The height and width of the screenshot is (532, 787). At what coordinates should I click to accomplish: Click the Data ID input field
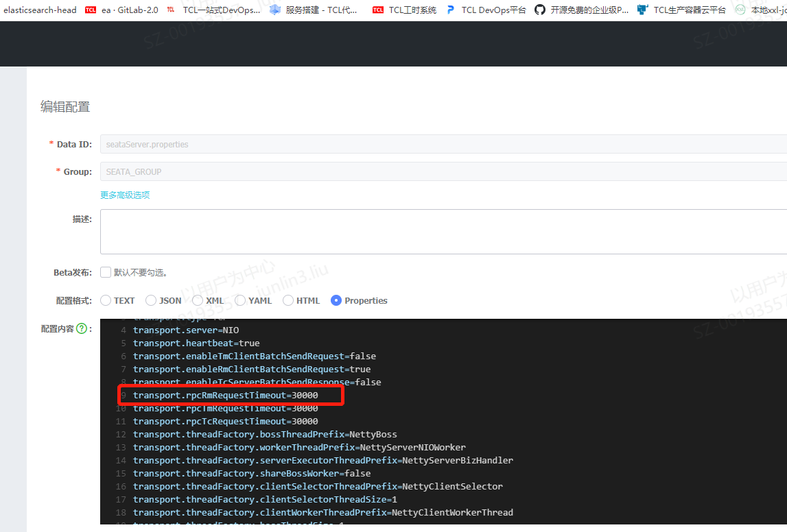coord(443,144)
